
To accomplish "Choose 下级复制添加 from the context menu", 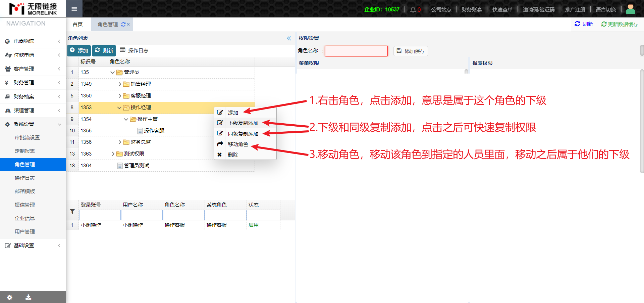I will tap(245, 123).
